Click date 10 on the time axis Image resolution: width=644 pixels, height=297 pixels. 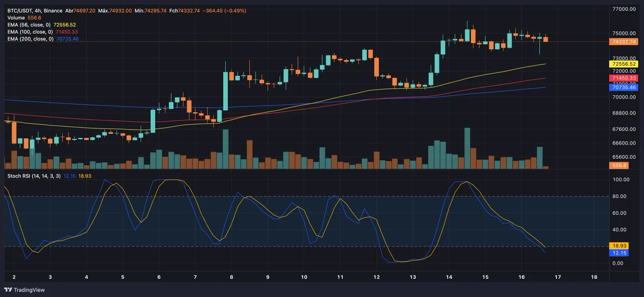point(304,277)
